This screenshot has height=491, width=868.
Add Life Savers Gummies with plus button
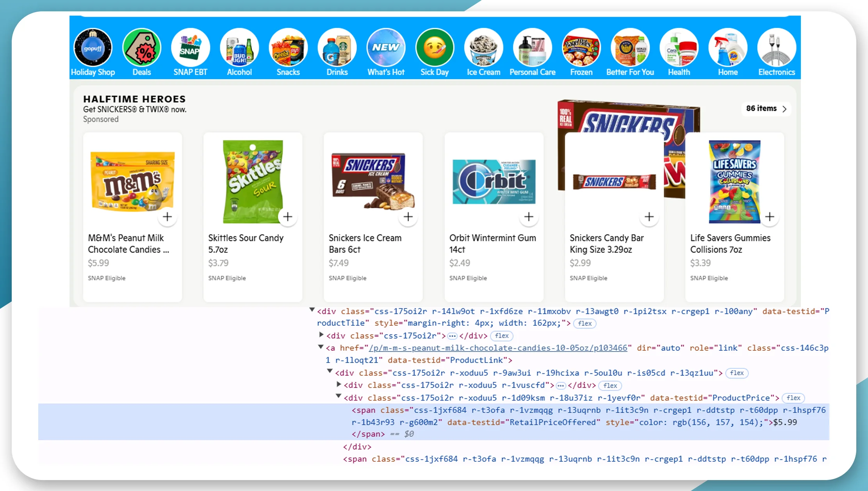click(770, 216)
